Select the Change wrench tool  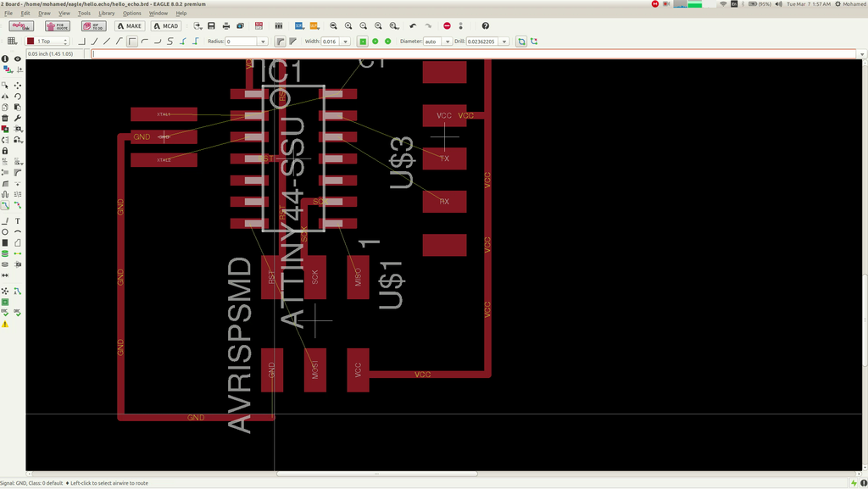[18, 118]
